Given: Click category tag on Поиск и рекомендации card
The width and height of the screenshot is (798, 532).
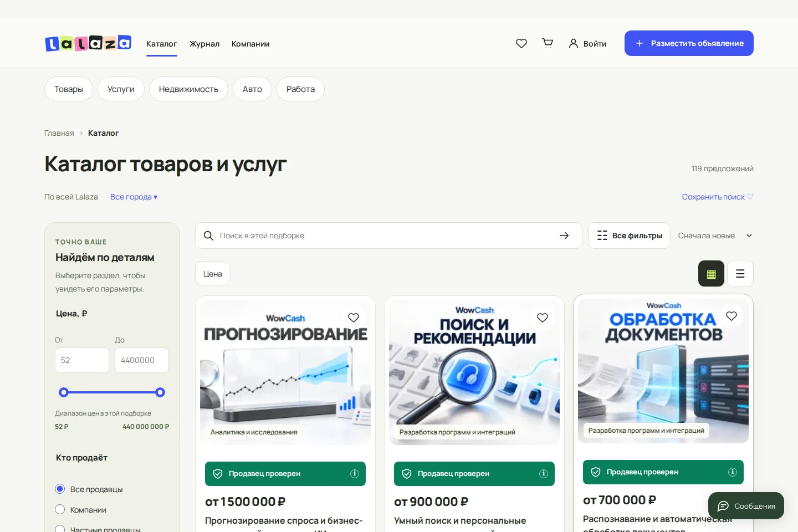Looking at the screenshot, I should tap(457, 432).
